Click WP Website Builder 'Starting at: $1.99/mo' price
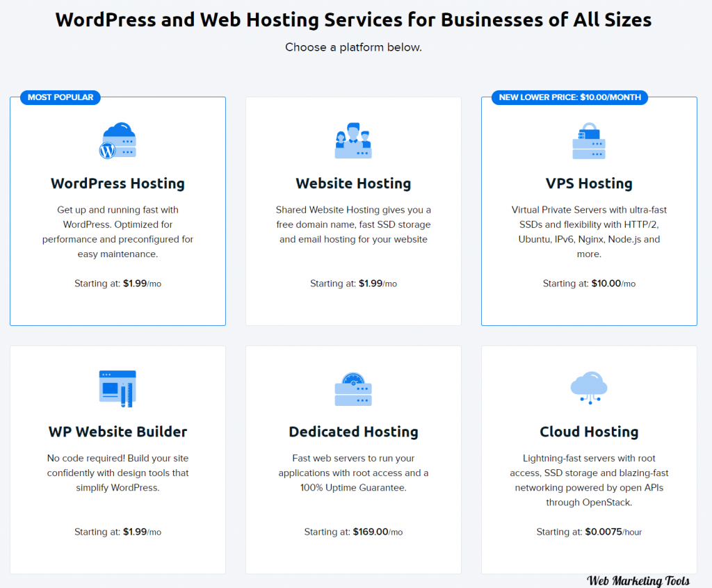 (x=118, y=532)
